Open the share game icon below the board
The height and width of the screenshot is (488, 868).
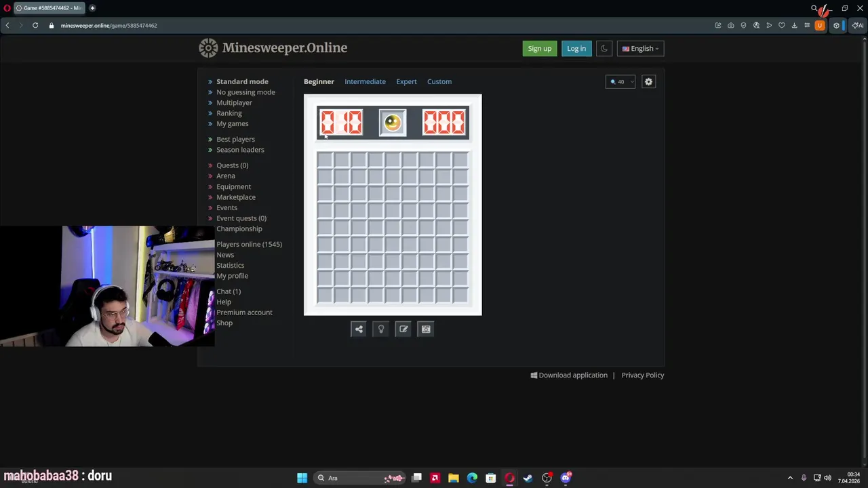pyautogui.click(x=359, y=329)
